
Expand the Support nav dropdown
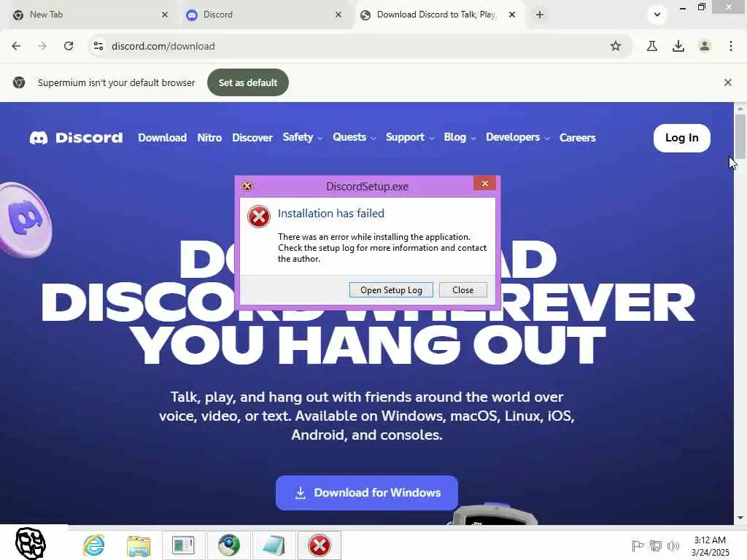point(410,138)
